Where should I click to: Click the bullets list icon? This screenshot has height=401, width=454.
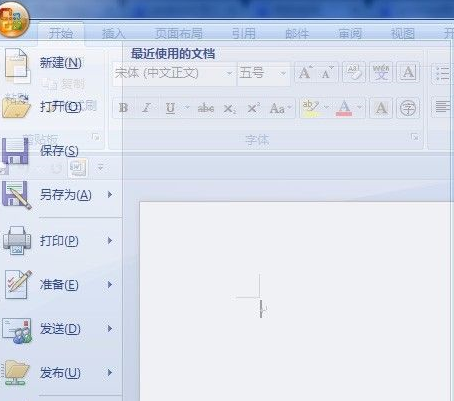tap(443, 72)
